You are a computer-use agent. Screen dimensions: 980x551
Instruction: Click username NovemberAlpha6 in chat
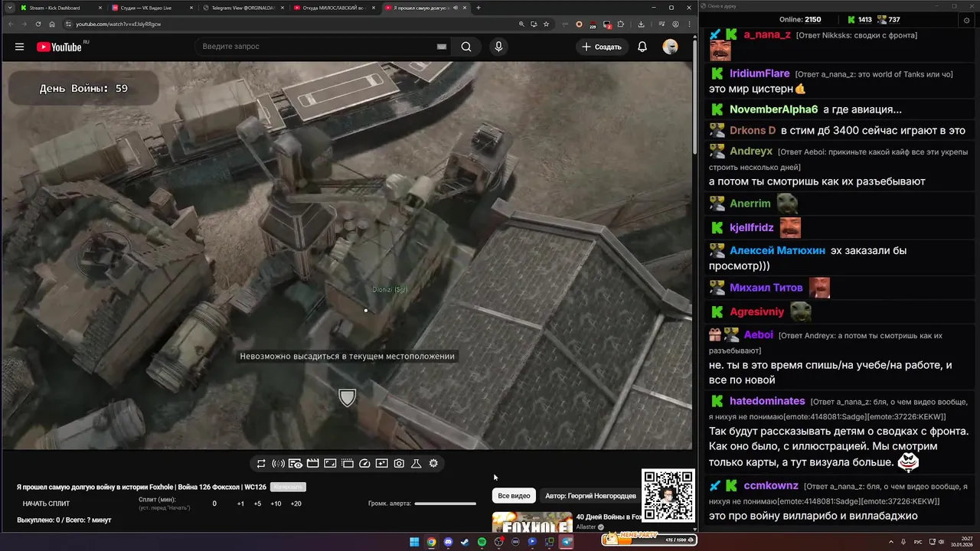[773, 109]
